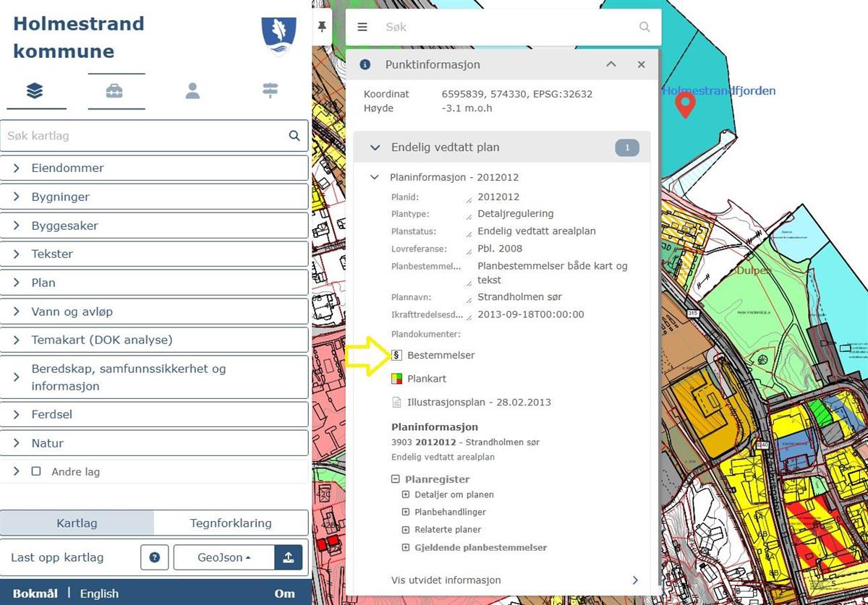Open the GeoJson format dropdown
This screenshot has height=605, width=868.
(x=224, y=557)
